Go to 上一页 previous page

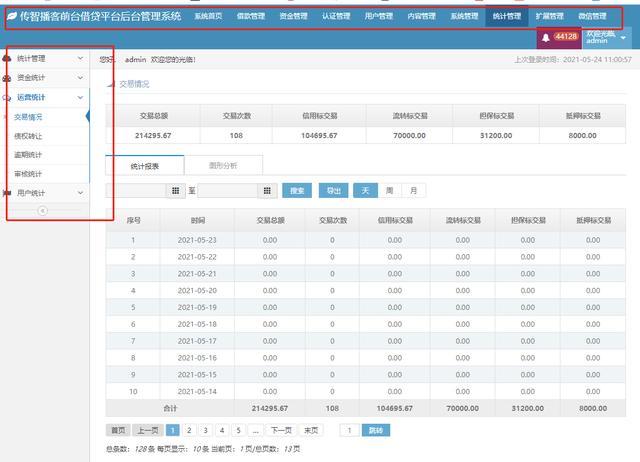click(148, 430)
